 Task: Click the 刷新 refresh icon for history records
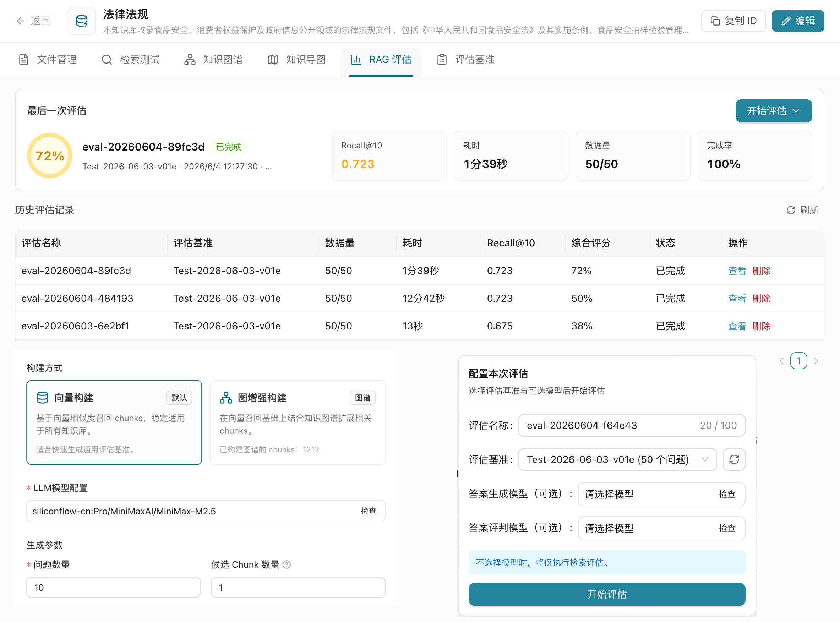(x=791, y=210)
